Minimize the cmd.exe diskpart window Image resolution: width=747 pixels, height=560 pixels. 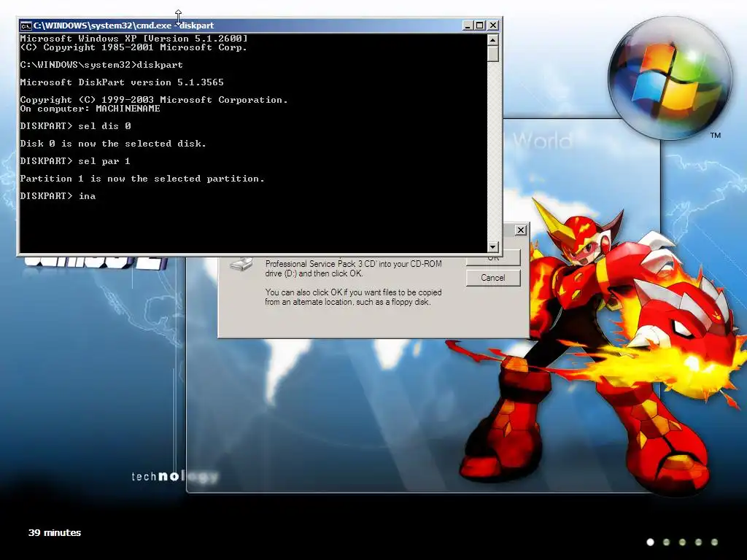pos(468,26)
